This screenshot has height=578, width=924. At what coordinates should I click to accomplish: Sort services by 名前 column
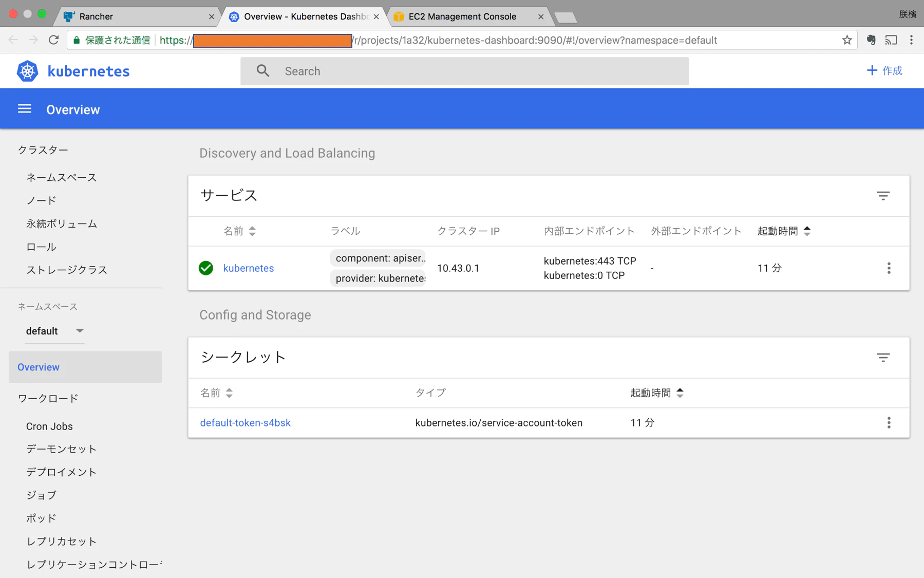coord(239,231)
